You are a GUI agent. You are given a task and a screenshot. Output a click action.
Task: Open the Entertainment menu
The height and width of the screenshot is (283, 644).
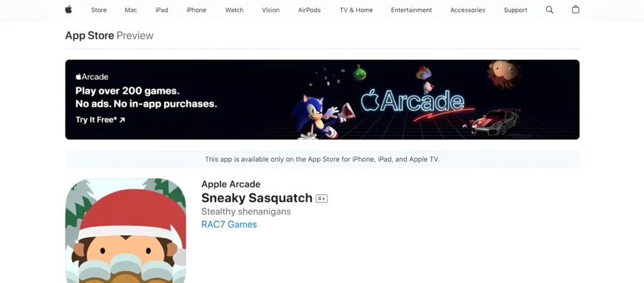pos(411,10)
